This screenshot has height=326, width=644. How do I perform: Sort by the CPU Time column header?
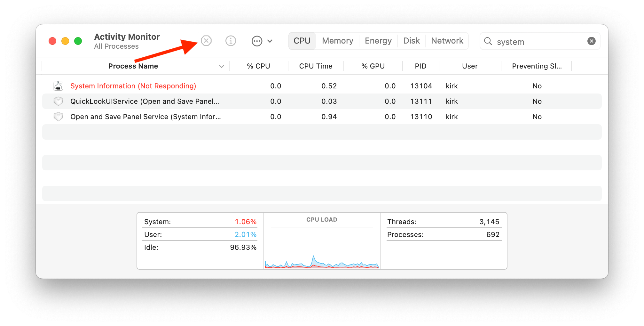pos(316,66)
